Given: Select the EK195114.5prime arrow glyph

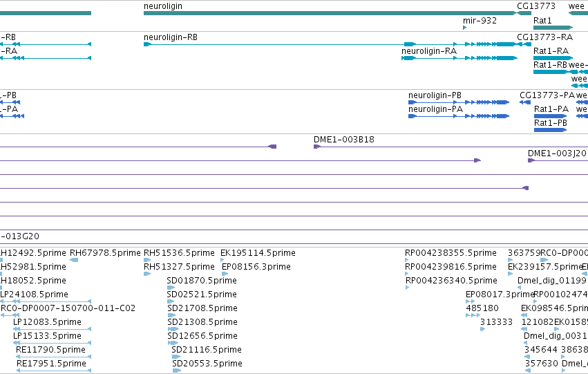Looking at the screenshot, I should pyautogui.click(x=222, y=260).
